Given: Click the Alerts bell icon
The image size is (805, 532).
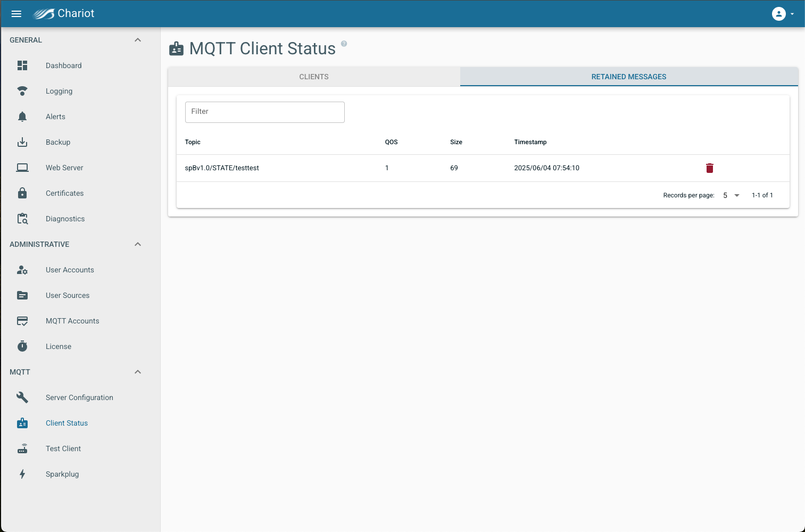Looking at the screenshot, I should coord(22,117).
